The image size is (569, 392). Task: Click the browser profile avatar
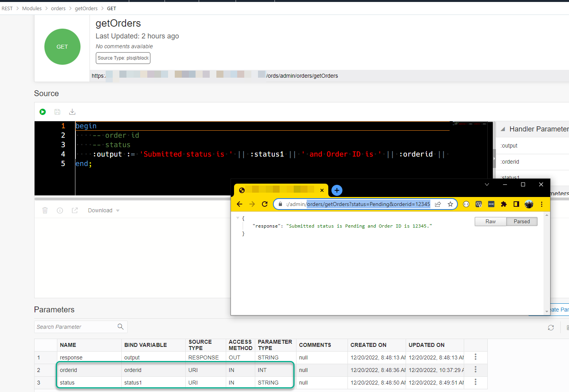tap(529, 204)
